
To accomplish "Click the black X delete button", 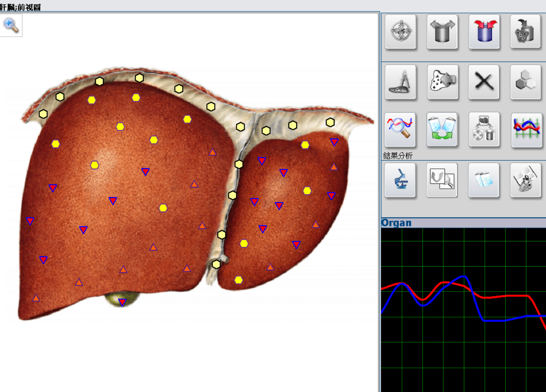I will point(484,82).
